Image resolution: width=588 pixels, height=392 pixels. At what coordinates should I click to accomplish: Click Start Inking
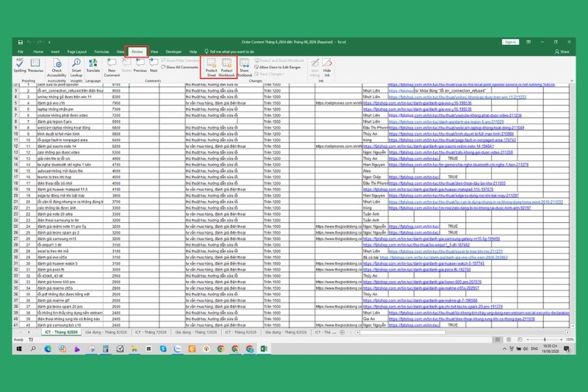click(x=315, y=68)
